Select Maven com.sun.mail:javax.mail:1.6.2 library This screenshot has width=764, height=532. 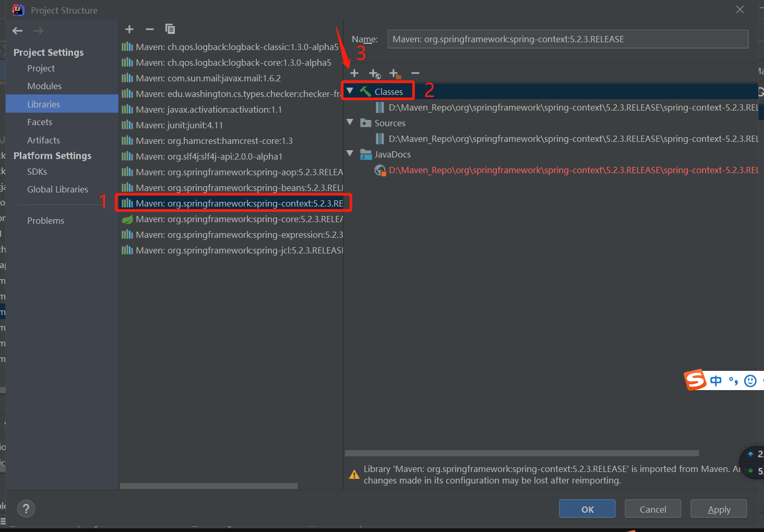pyautogui.click(x=231, y=78)
